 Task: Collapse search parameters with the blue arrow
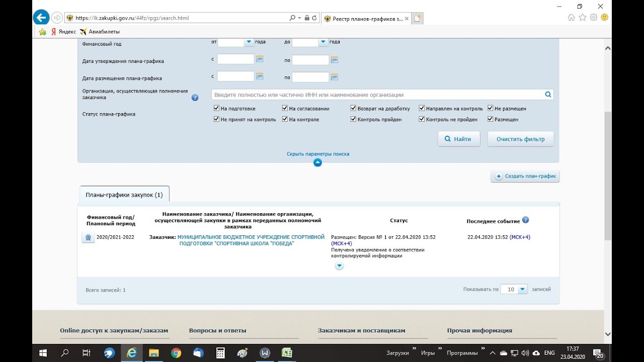[317, 162]
